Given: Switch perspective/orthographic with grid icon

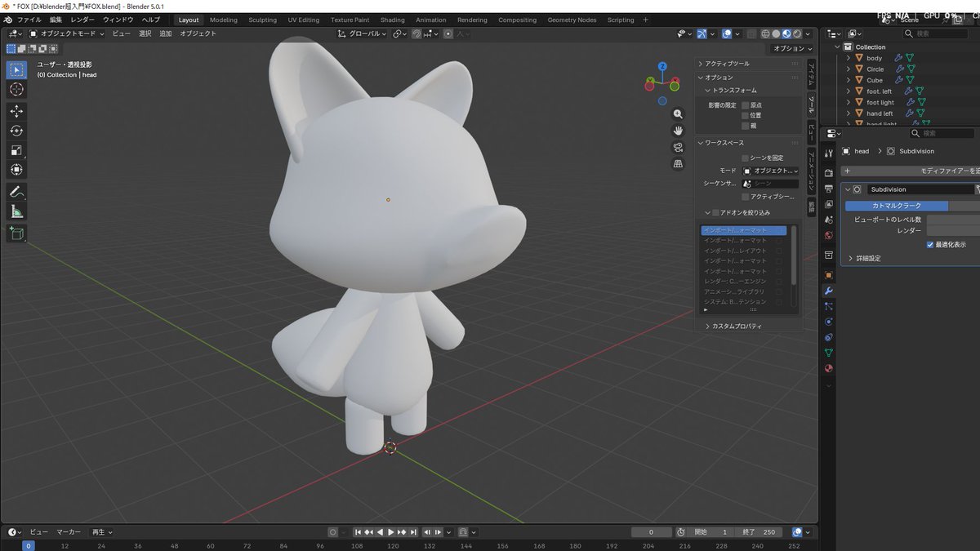Looking at the screenshot, I should (678, 163).
